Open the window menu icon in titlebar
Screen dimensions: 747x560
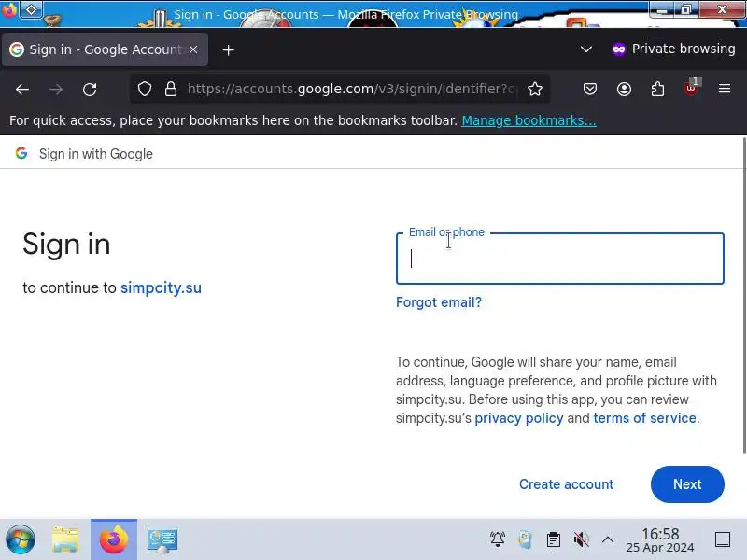click(x=9, y=9)
